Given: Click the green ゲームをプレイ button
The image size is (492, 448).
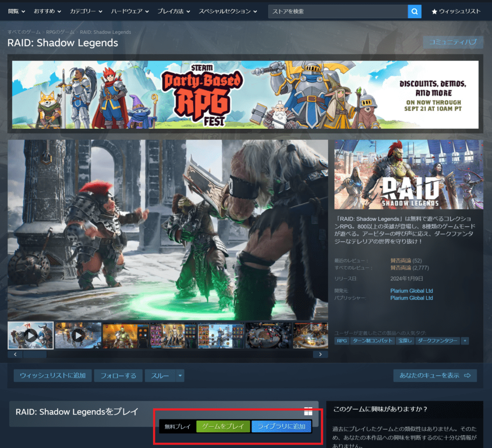Looking at the screenshot, I should (223, 426).
